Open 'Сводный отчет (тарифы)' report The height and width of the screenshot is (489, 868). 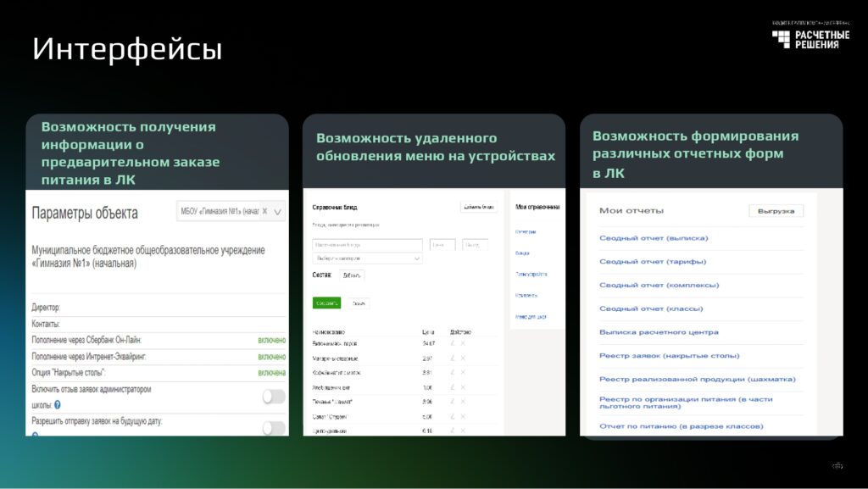[653, 262]
